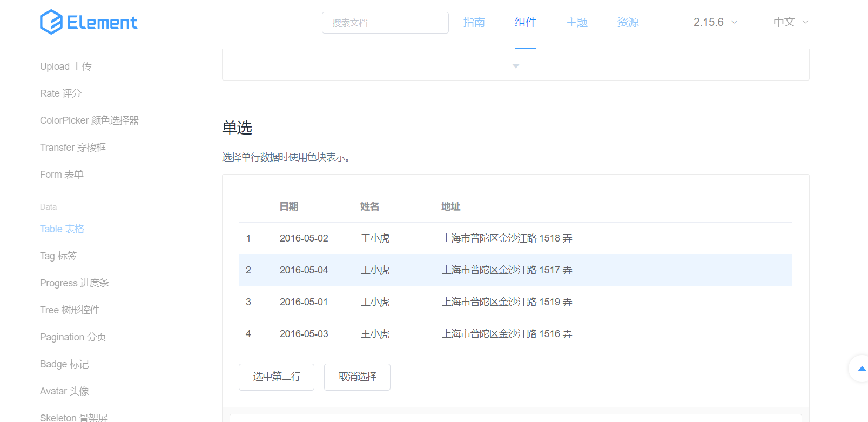Click the address ending in 1517 弄
This screenshot has height=422, width=868.
507,270
